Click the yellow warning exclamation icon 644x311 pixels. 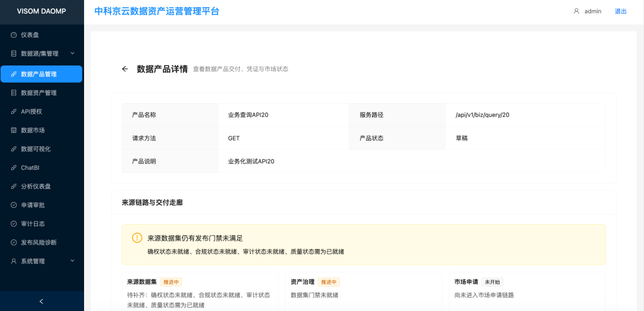(x=137, y=238)
